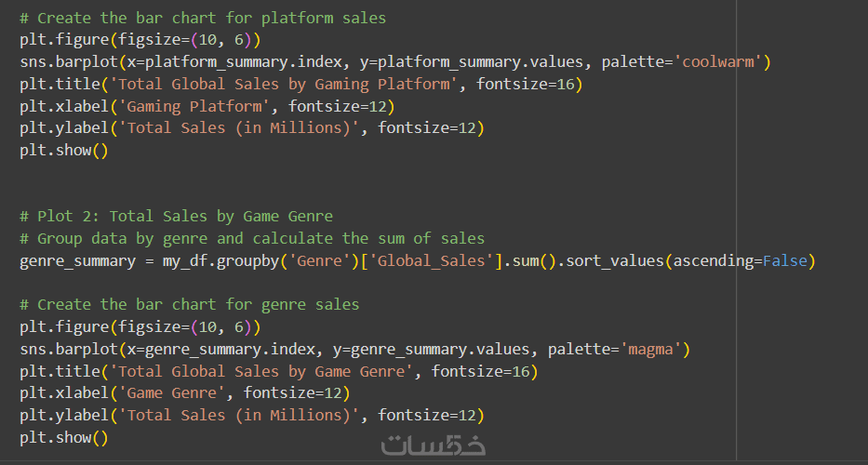Click the '# Plot 2' comment line

pos(176,217)
